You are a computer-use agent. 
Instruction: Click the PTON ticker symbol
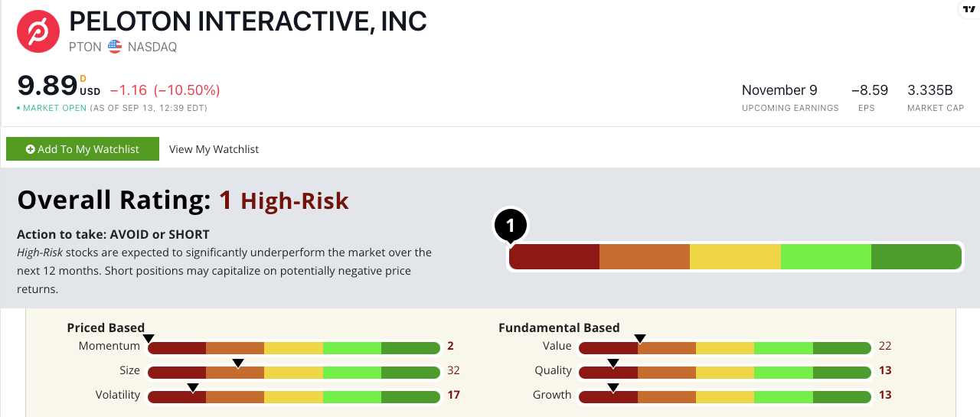click(x=84, y=47)
